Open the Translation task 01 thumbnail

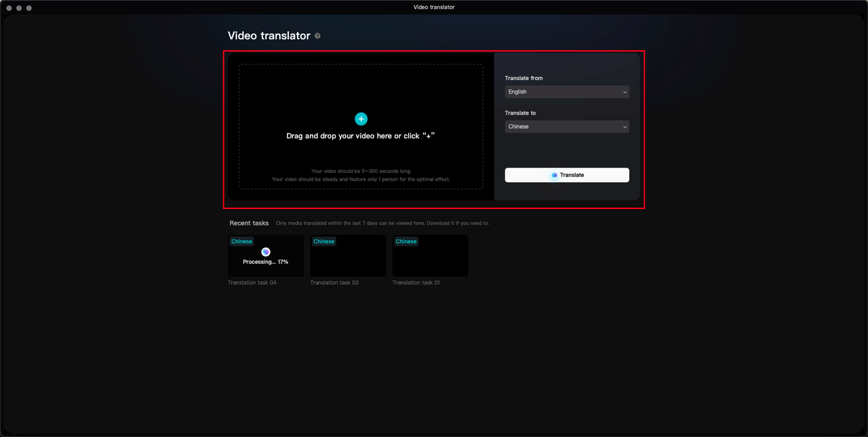tap(431, 256)
